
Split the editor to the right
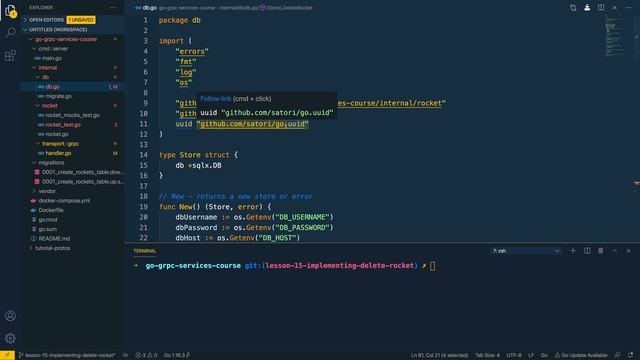pos(601,8)
